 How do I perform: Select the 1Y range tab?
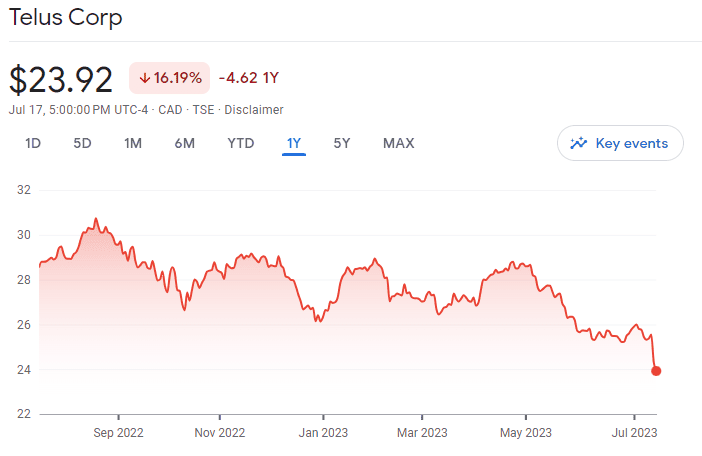[294, 143]
